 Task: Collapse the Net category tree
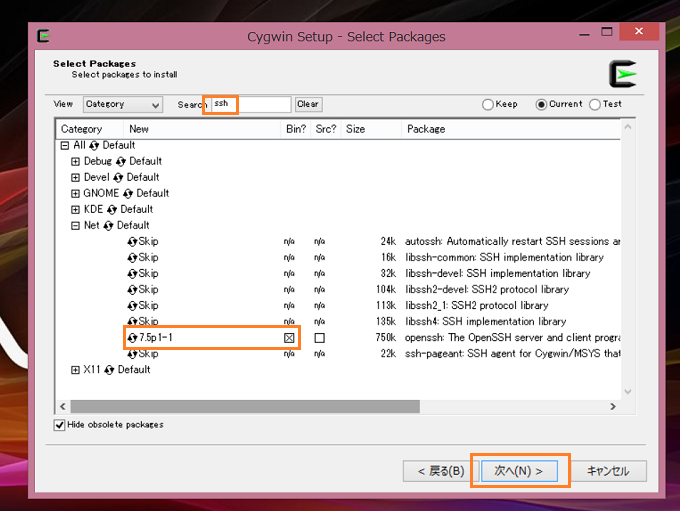point(75,226)
